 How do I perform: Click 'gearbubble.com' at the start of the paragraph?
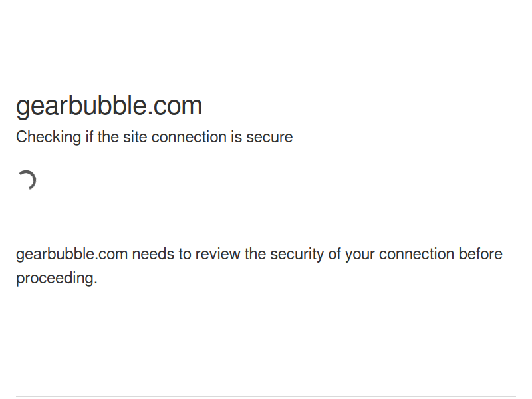(x=72, y=255)
